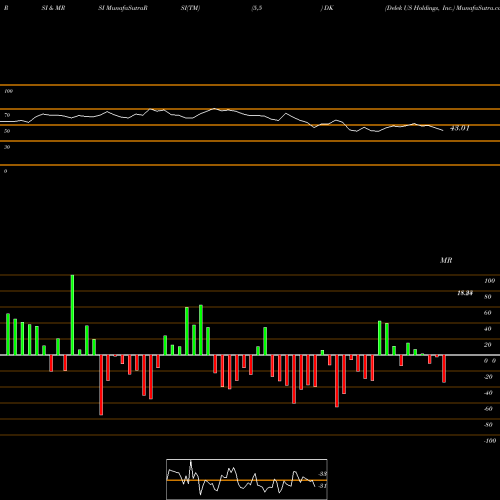Click the RSI axis label 30
The image size is (500, 500).
click(x=7, y=147)
